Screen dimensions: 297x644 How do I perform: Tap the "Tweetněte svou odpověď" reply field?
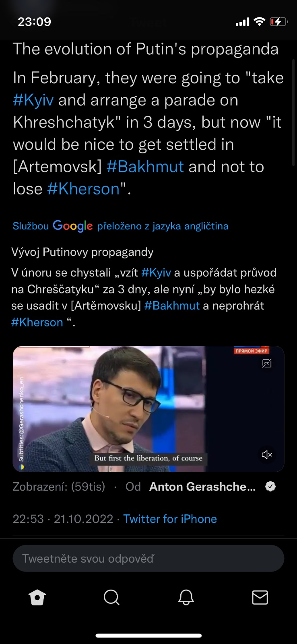[x=148, y=559]
